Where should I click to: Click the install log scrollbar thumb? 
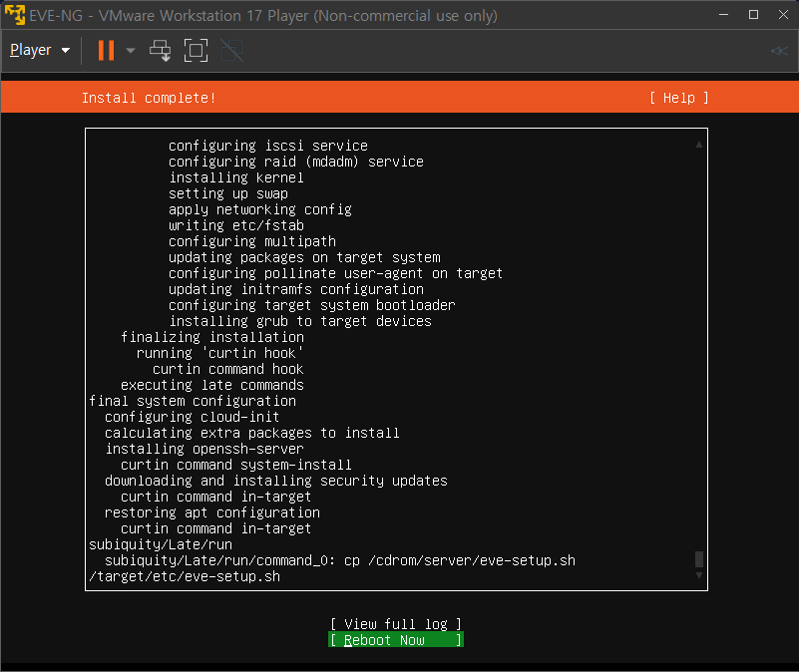pyautogui.click(x=699, y=559)
